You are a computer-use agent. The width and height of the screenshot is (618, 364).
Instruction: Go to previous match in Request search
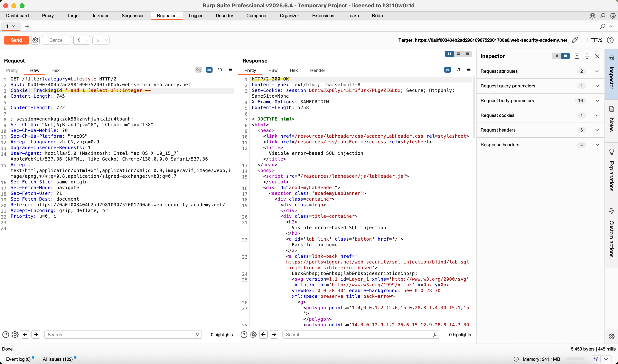click(25, 335)
